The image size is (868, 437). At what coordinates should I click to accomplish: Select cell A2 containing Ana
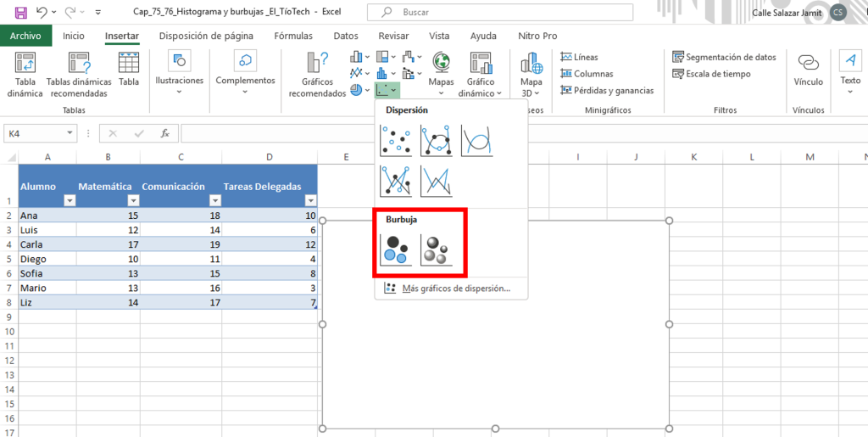click(47, 216)
